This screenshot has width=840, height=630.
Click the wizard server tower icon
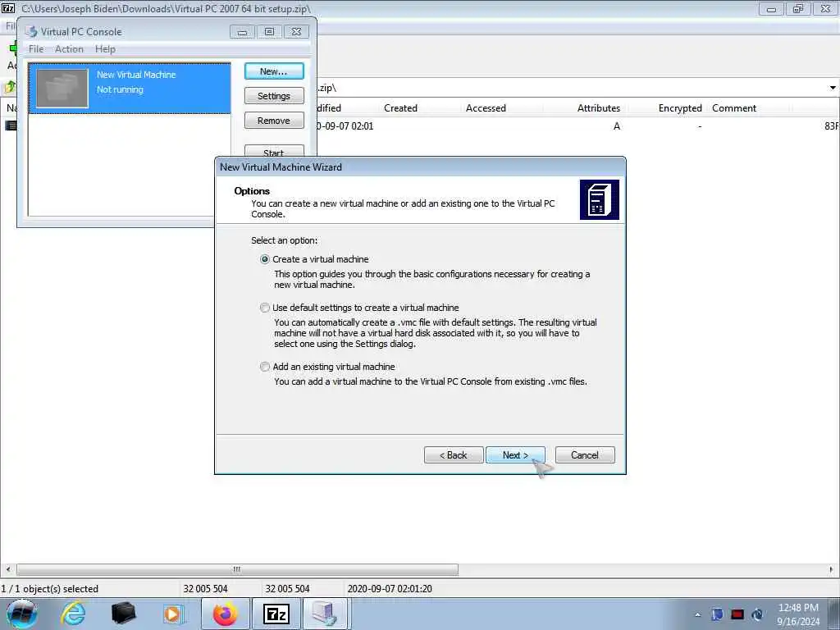click(x=600, y=200)
